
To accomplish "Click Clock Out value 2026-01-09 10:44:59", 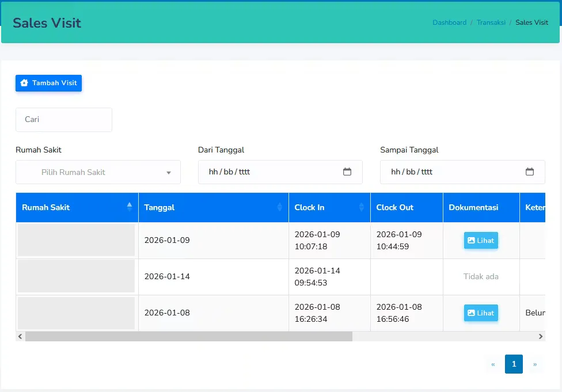I will coord(399,241).
